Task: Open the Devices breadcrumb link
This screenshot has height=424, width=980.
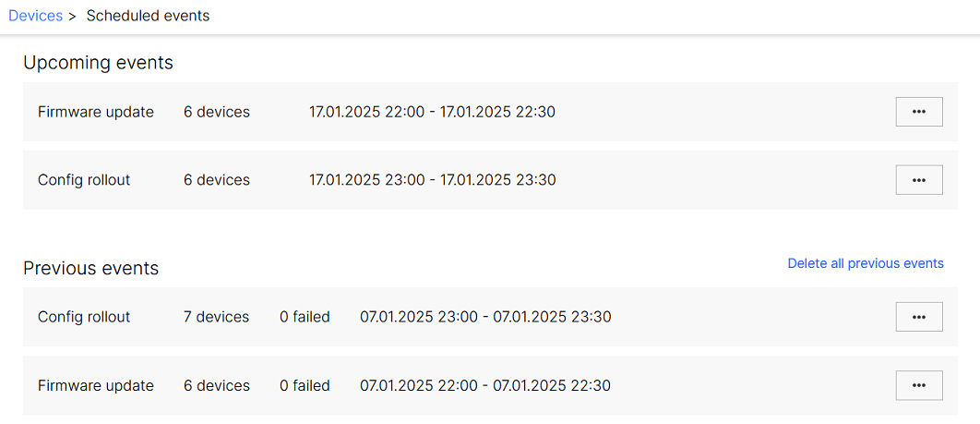Action: click(36, 16)
